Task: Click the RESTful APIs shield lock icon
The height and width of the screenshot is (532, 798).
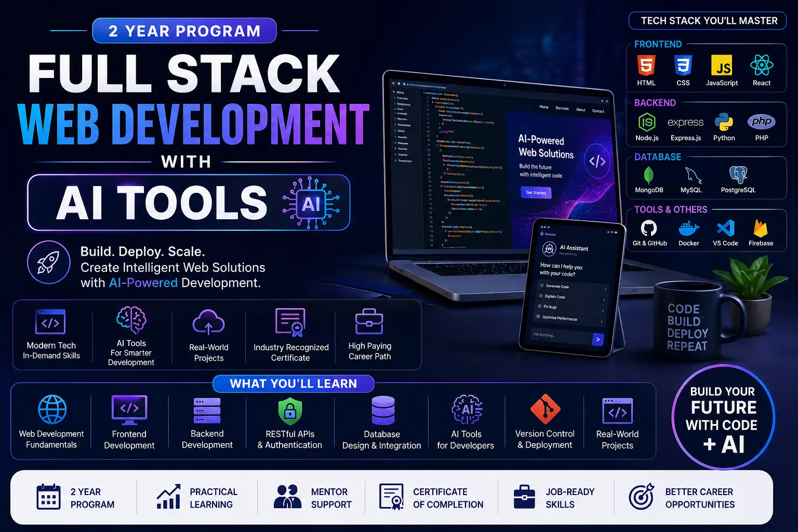Action: (x=290, y=411)
